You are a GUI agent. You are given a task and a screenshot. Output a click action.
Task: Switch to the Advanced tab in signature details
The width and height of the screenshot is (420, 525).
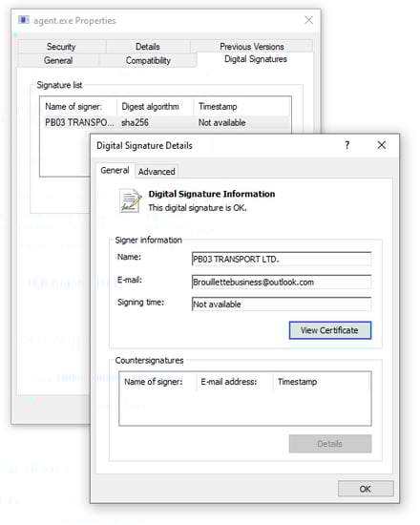(x=157, y=172)
